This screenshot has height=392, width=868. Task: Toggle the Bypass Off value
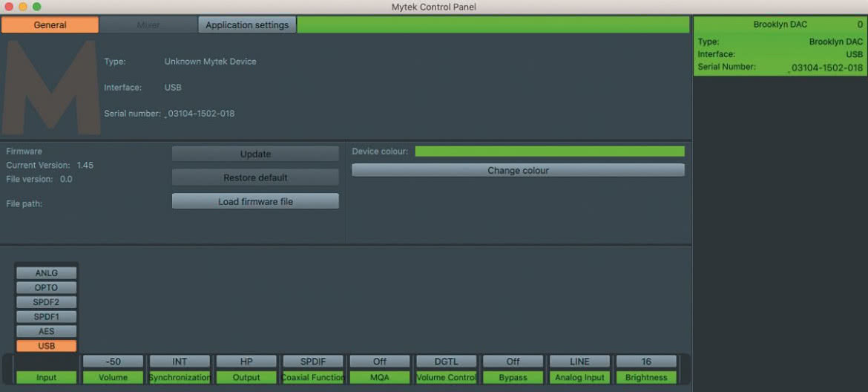tap(513, 362)
